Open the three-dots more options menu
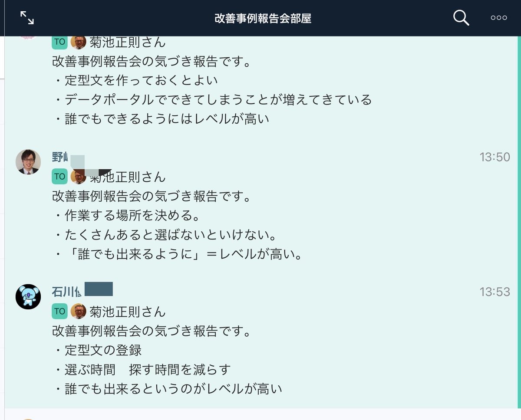Screen dimensions: 521x420 tap(498, 18)
